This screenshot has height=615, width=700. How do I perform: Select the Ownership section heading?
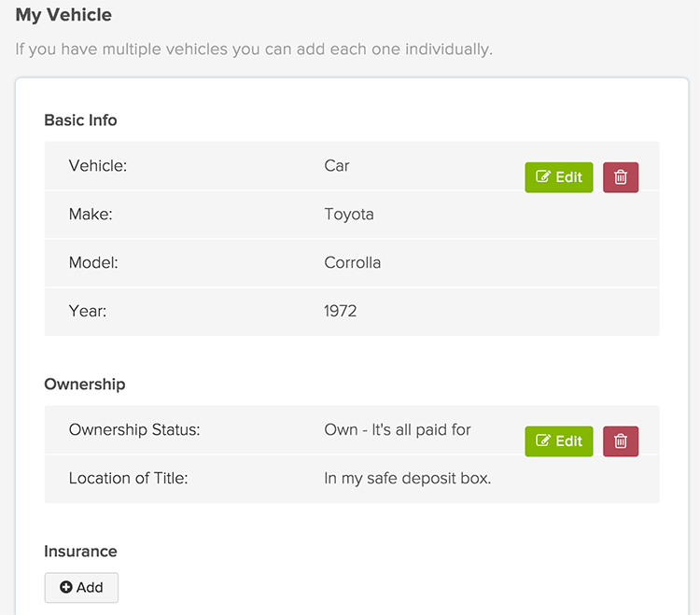pos(84,384)
